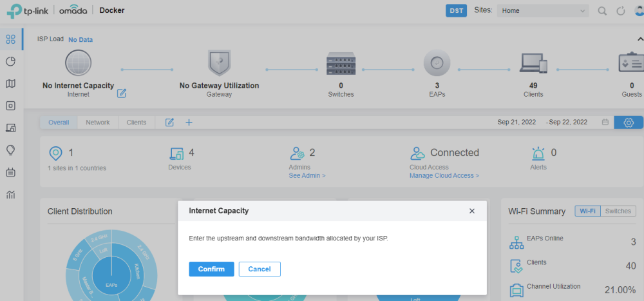Image resolution: width=644 pixels, height=301 pixels.
Task: Open the See Admin link
Action: [x=307, y=175]
